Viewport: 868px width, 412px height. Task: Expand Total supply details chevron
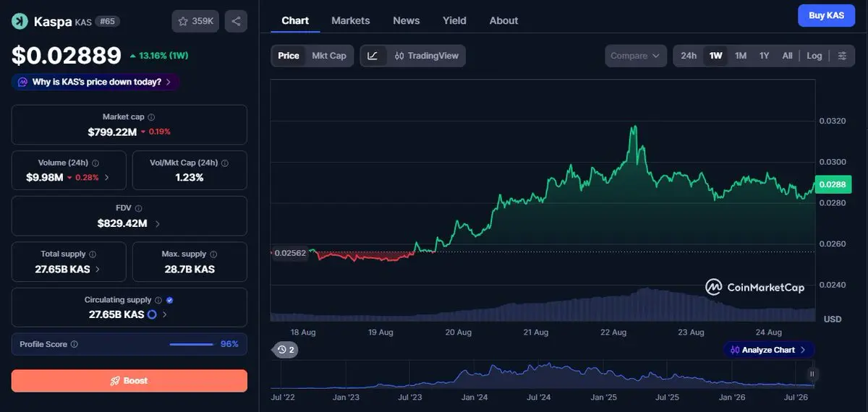tap(98, 269)
